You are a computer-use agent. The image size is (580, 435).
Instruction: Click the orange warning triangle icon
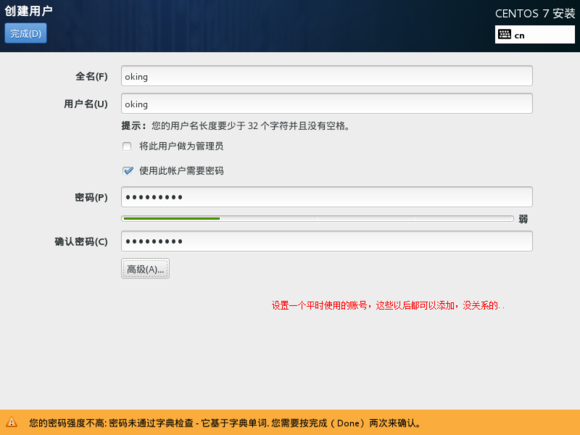(11, 422)
